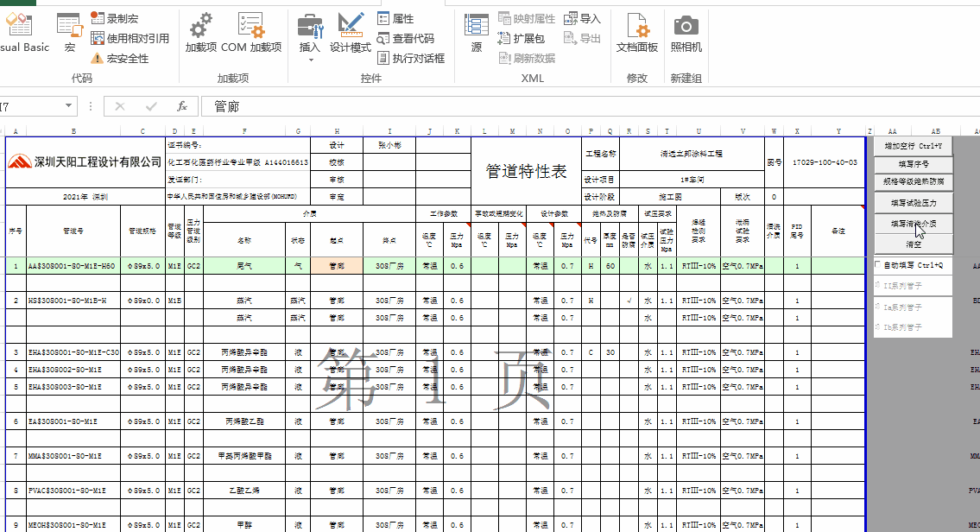
Task: Select highlighted 管廊 cell in row 1
Action: 336,266
